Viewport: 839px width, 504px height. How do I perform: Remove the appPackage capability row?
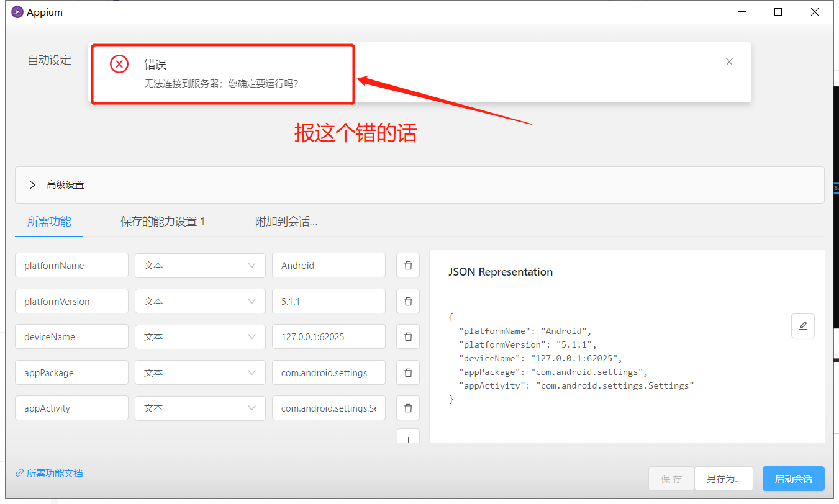(x=408, y=372)
